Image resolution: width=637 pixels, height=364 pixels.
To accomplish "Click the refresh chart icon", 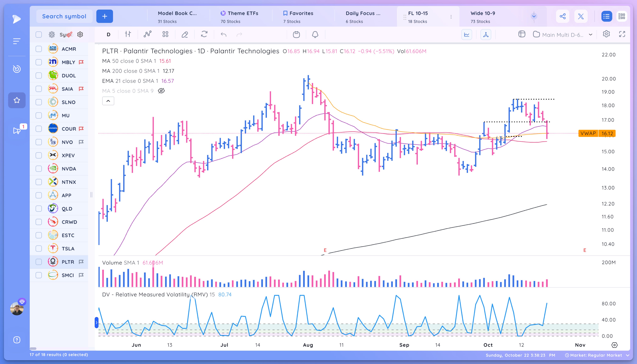I will (204, 34).
